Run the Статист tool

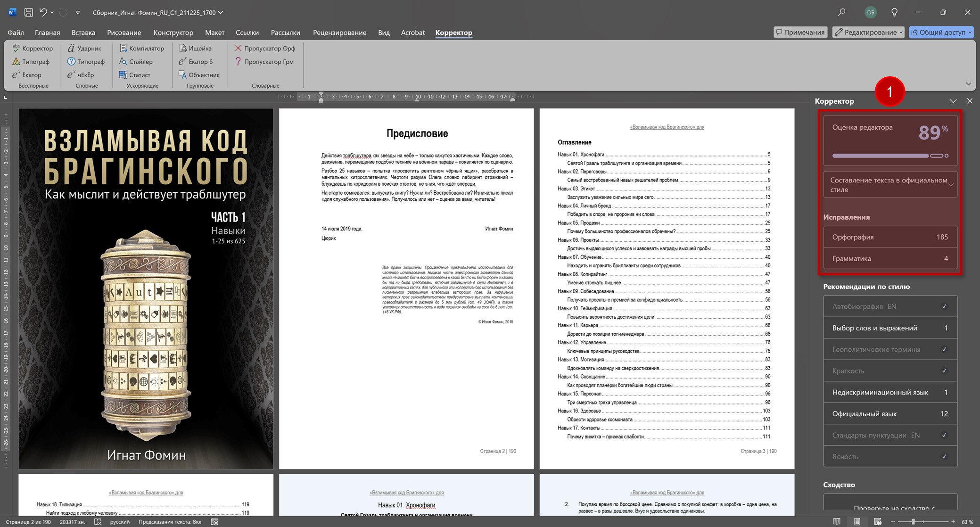coord(135,74)
